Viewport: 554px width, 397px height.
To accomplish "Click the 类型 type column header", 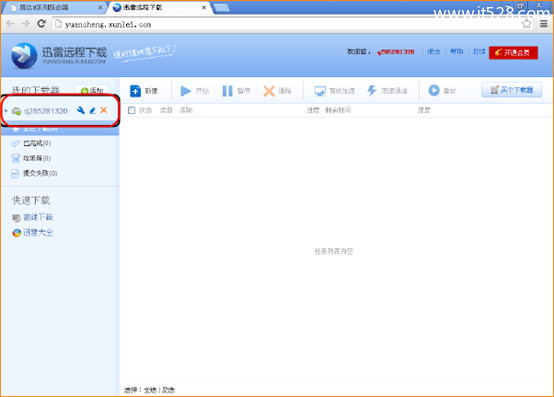I will coord(166,110).
